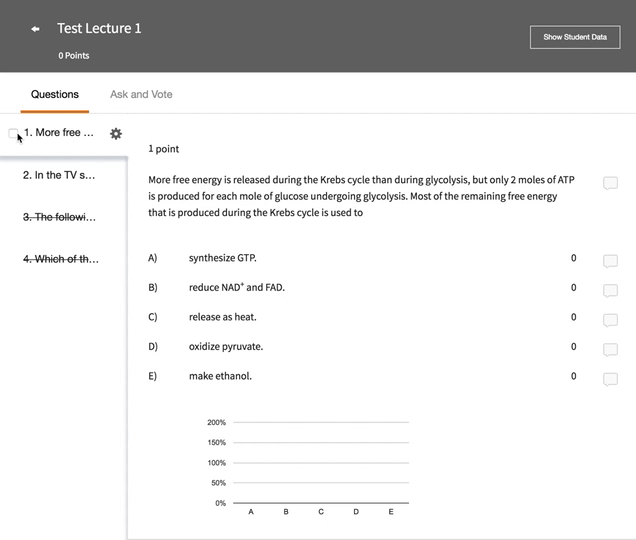Select question 2 'In the TV s…' in list
Image resolution: width=636 pixels, height=540 pixels.
[x=59, y=175]
